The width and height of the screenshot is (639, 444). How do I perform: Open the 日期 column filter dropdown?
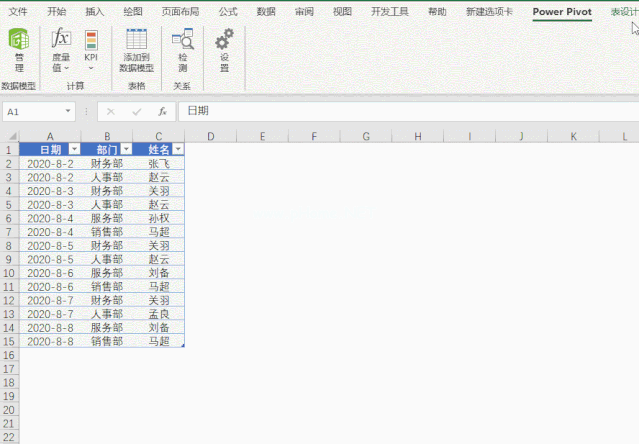pos(73,149)
